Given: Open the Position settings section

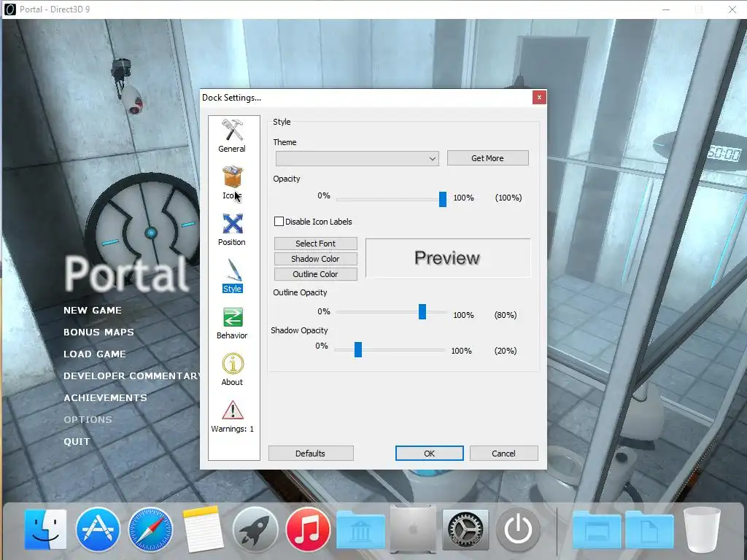Looking at the screenshot, I should (232, 230).
